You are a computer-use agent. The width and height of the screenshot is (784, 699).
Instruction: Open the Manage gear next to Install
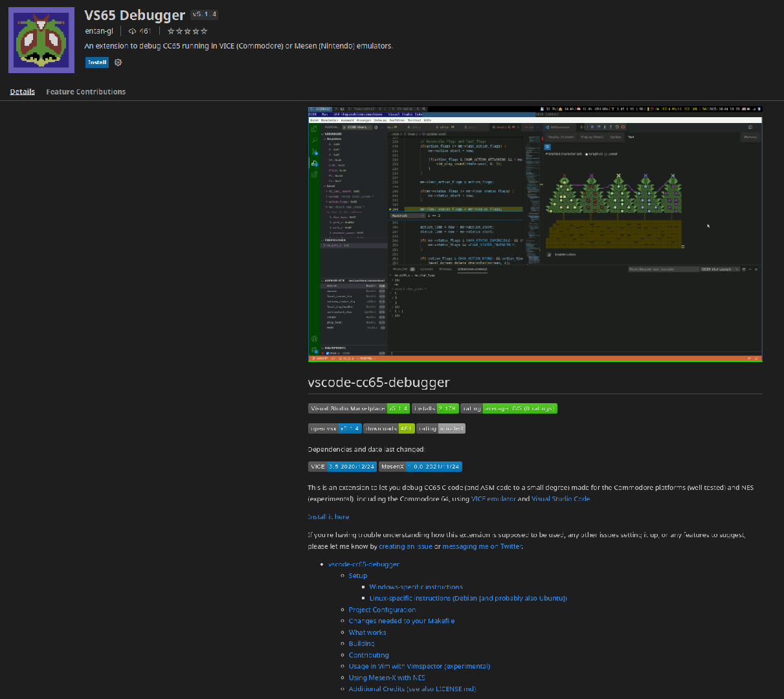tap(118, 63)
